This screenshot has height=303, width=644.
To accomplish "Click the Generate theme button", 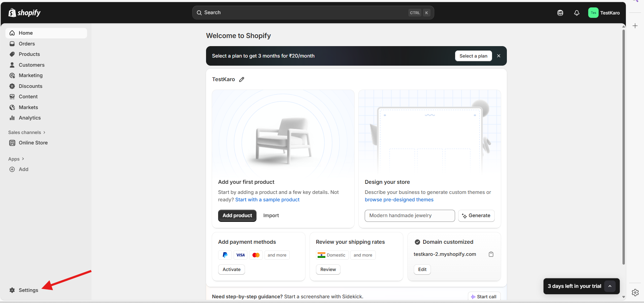I will [476, 215].
